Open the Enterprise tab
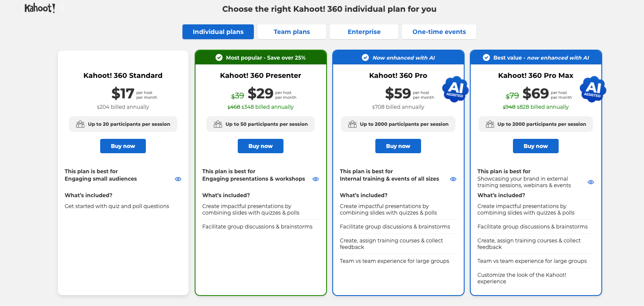Screen dimensions: 644x306 point(364,32)
